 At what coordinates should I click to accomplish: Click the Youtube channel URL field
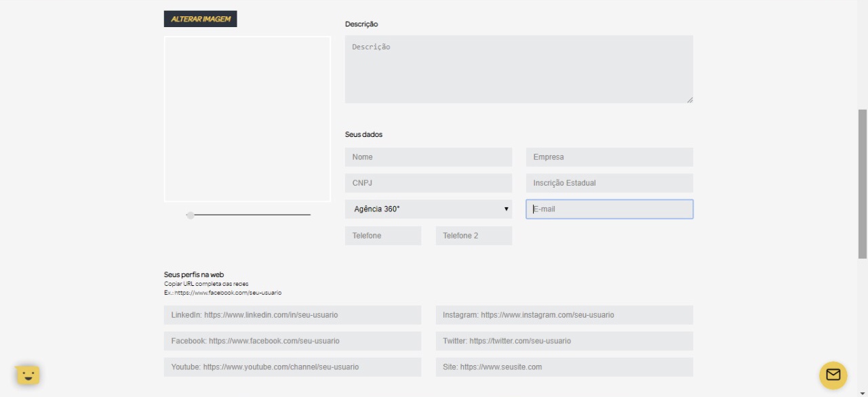[292, 367]
